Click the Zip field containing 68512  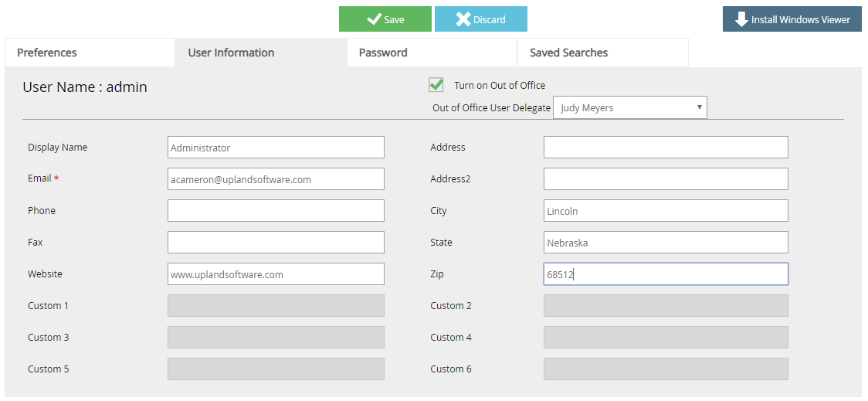click(x=666, y=274)
